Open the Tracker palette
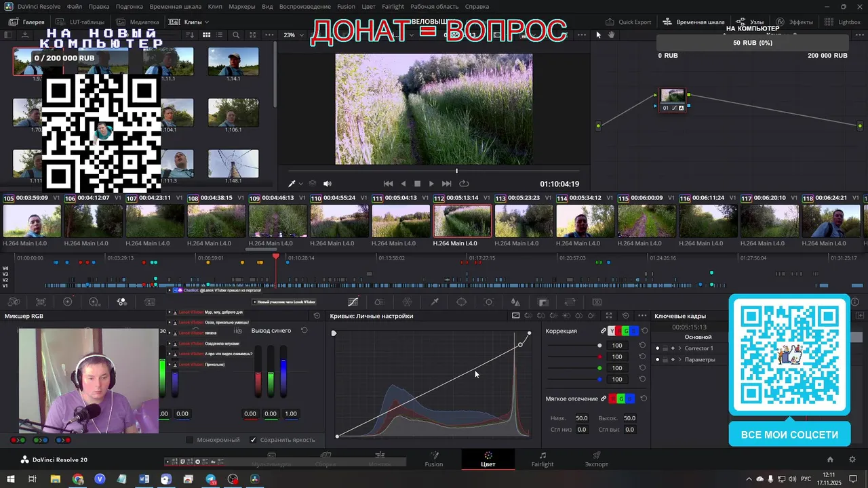868x488 pixels. [489, 302]
